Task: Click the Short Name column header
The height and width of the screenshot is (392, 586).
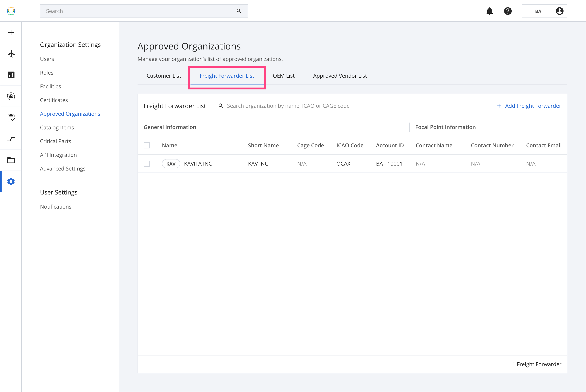Action: 263,145
